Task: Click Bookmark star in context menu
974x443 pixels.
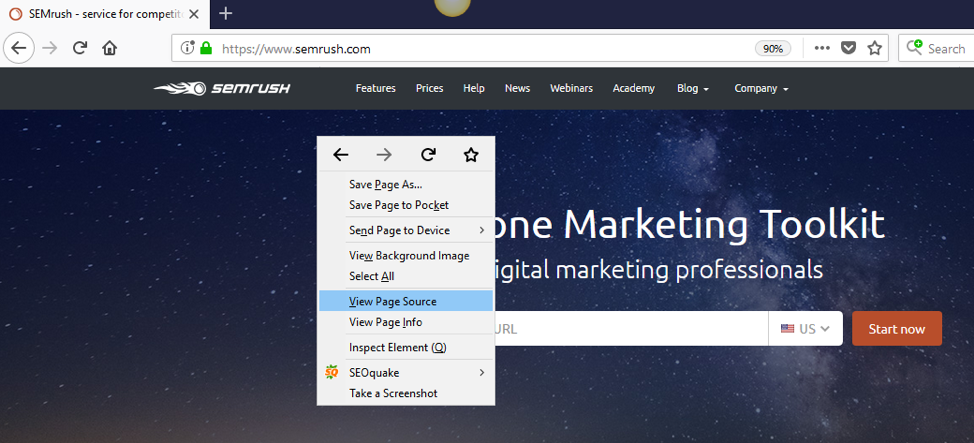Action: (471, 155)
